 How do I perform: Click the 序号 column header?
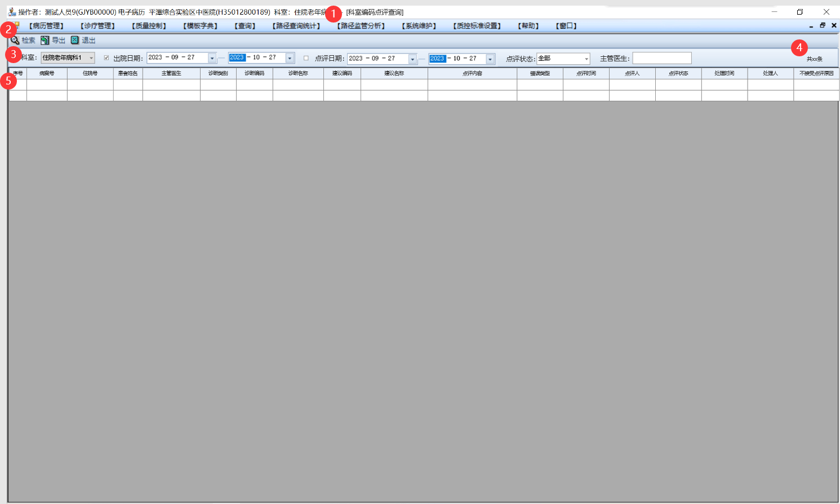coord(18,73)
